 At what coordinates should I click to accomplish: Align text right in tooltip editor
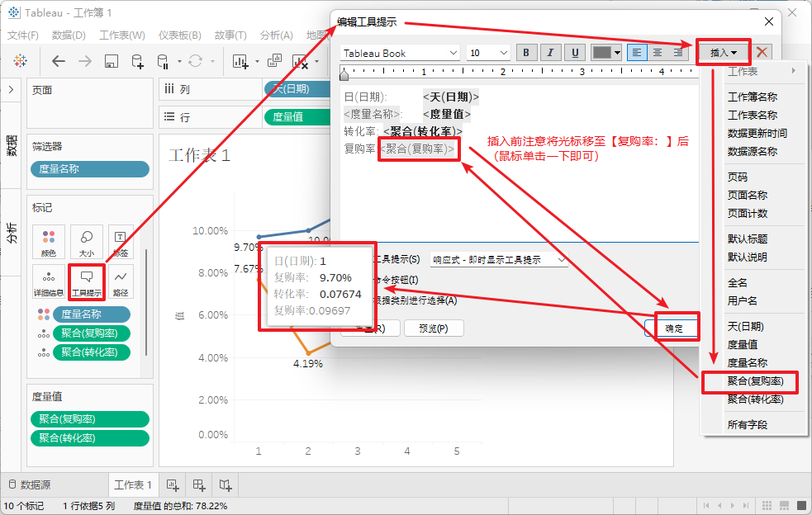tap(678, 52)
